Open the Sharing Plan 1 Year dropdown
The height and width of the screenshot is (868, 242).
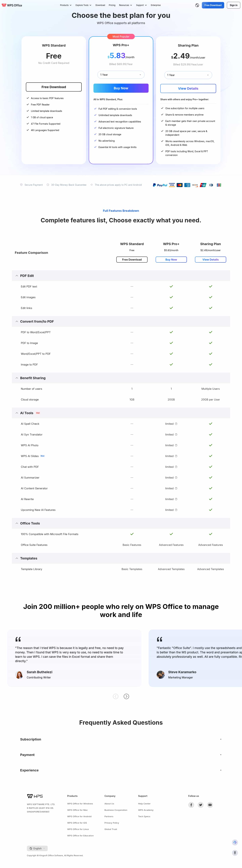click(x=188, y=75)
